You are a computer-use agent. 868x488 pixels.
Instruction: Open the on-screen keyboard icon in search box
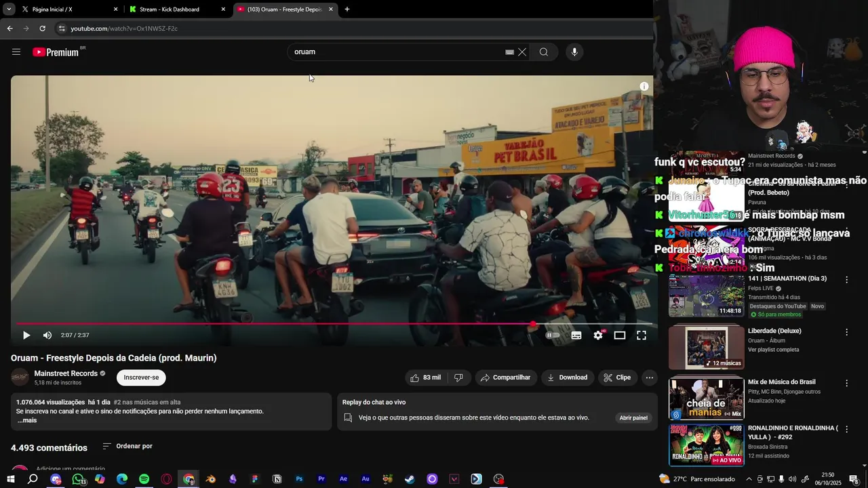point(509,52)
